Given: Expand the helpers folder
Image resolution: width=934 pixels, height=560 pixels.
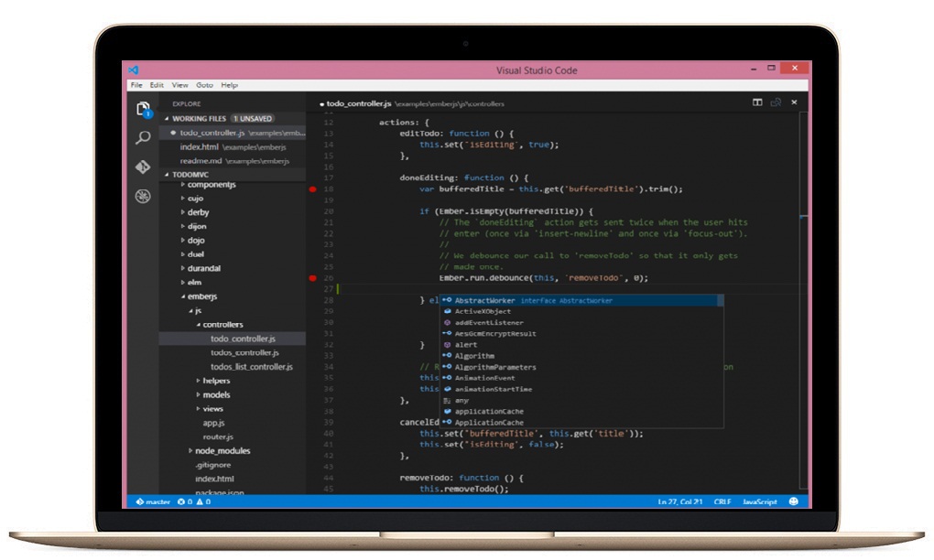Looking at the screenshot, I should (216, 381).
